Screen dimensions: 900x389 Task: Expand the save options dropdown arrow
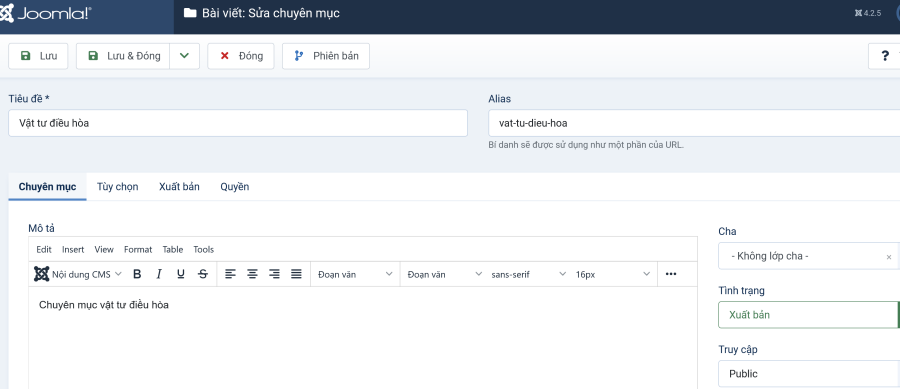[x=184, y=56]
